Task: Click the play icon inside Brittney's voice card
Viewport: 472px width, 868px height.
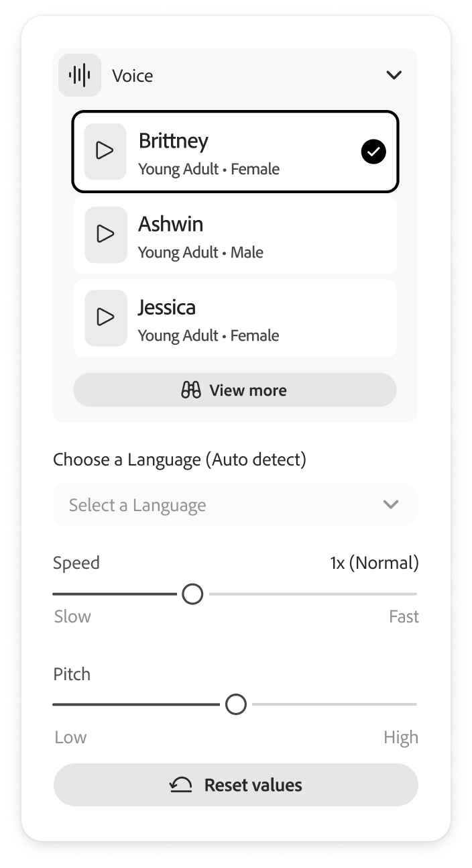Action: coord(105,152)
